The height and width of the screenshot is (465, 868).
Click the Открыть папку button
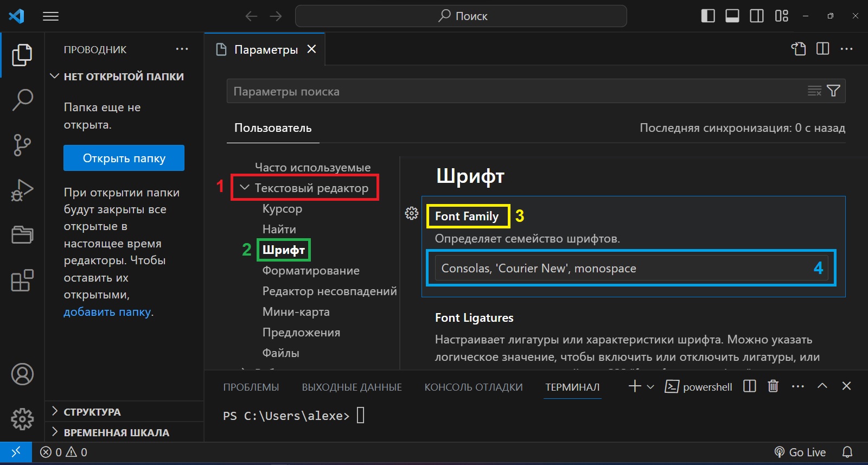[x=124, y=158]
